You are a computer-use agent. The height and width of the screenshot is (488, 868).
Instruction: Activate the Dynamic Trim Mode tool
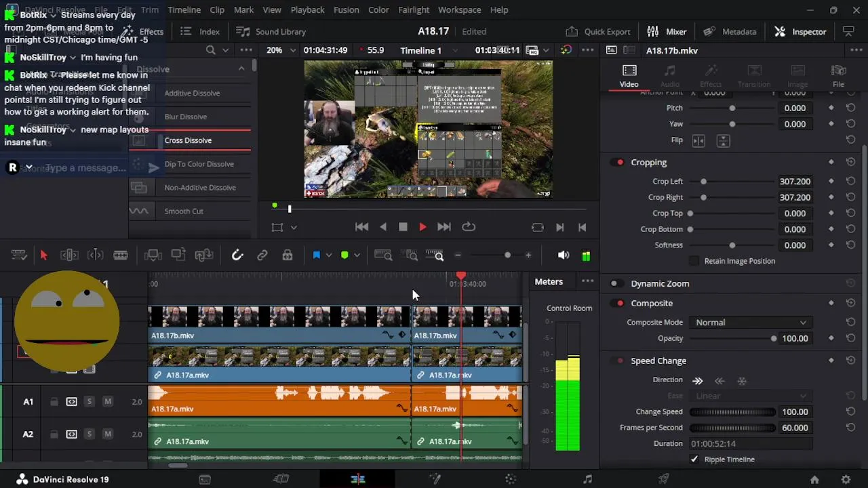coord(96,255)
